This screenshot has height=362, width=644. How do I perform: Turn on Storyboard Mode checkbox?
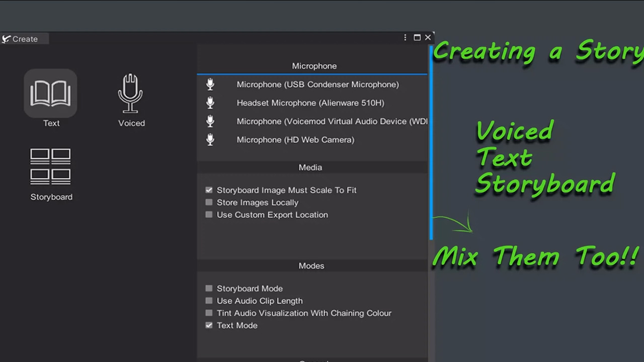coord(209,289)
